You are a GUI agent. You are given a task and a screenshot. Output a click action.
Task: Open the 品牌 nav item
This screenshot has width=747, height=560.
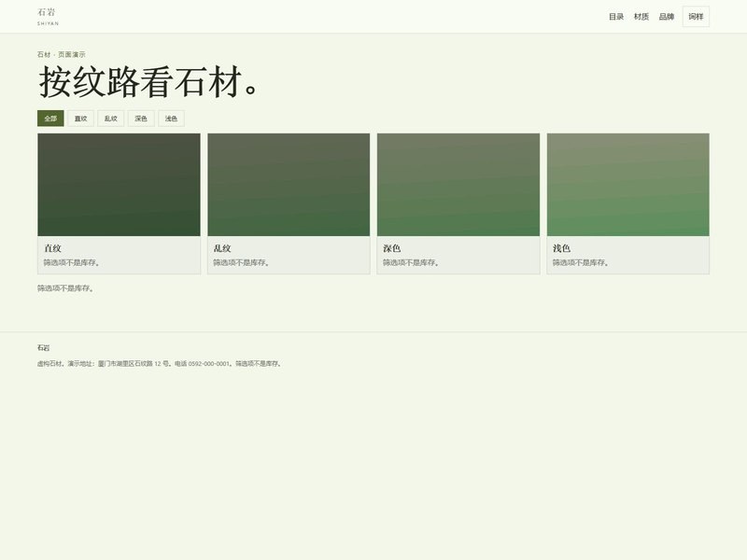click(x=666, y=17)
